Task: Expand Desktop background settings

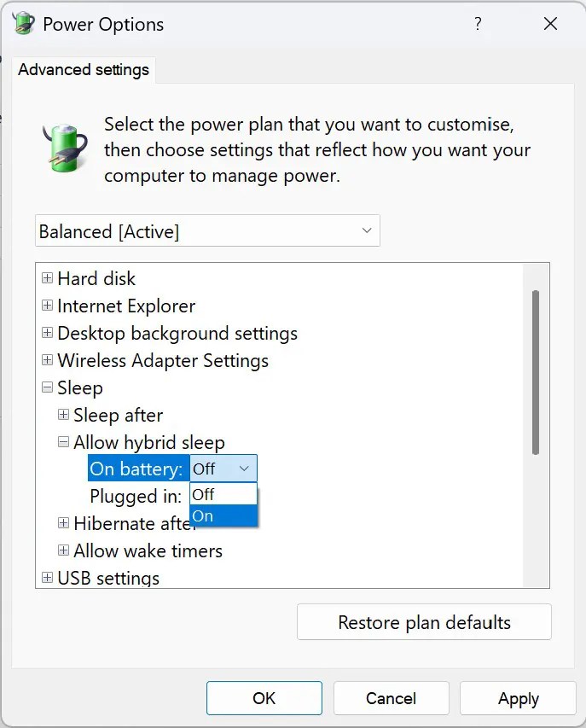Action: pos(47,333)
